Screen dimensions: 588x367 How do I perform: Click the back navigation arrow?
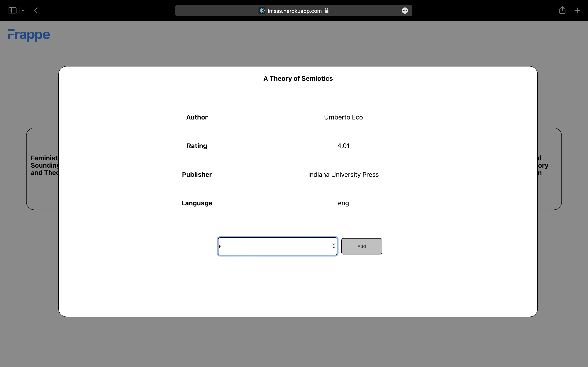click(x=36, y=10)
